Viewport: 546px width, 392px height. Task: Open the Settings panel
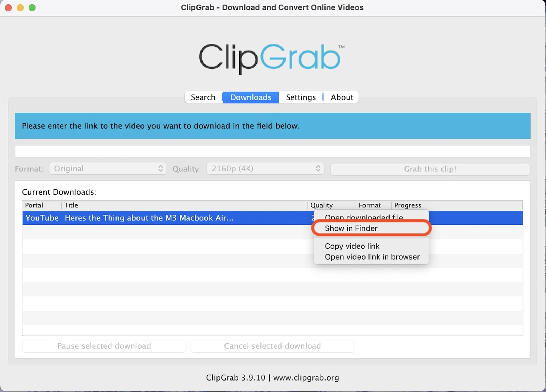click(301, 97)
